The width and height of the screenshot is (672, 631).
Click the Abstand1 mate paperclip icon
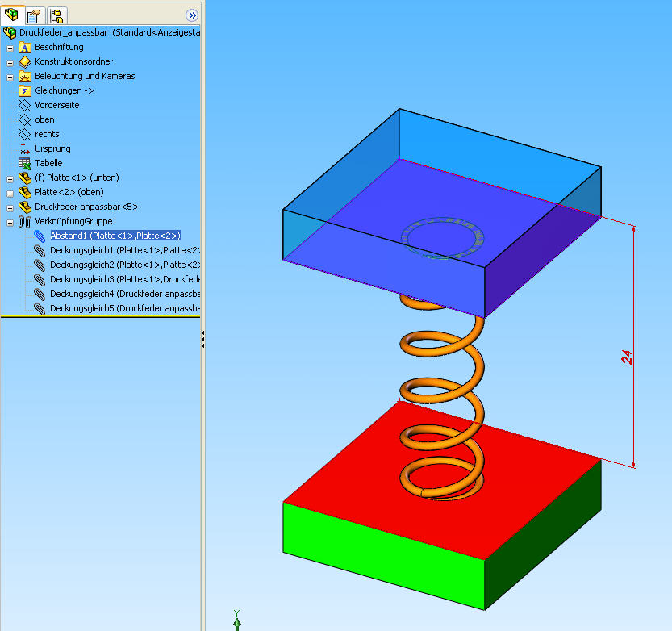coord(40,236)
